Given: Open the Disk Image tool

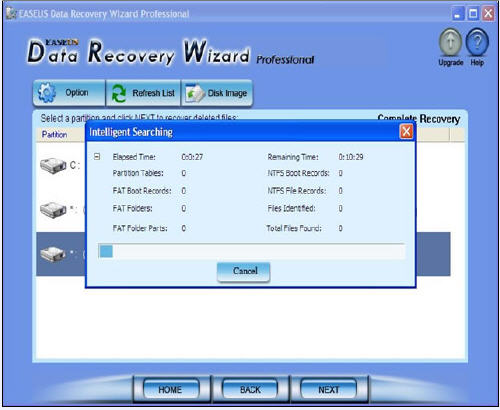Looking at the screenshot, I should (x=217, y=93).
